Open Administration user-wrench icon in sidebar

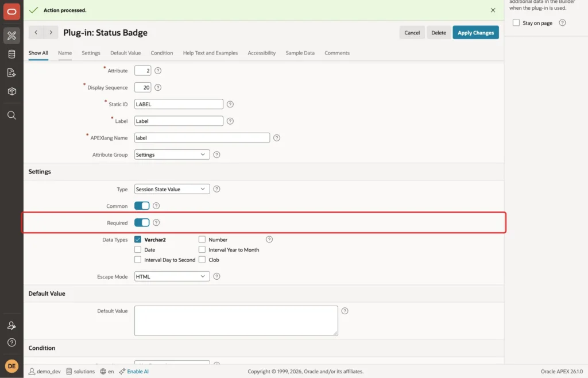(11, 326)
